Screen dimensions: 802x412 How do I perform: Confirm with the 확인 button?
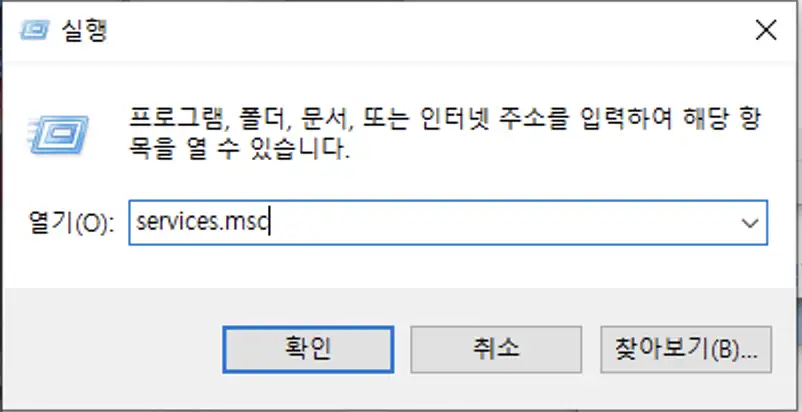308,350
